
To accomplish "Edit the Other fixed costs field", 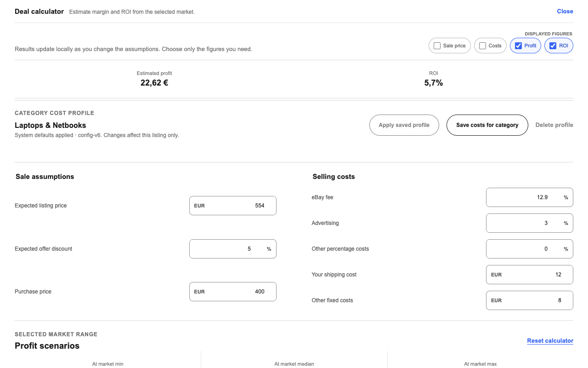I will coord(530,300).
